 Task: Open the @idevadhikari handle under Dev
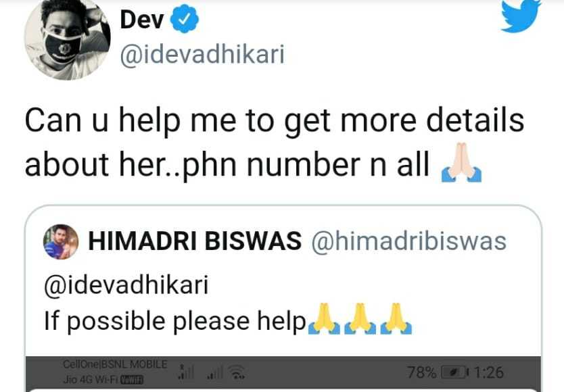(x=202, y=55)
